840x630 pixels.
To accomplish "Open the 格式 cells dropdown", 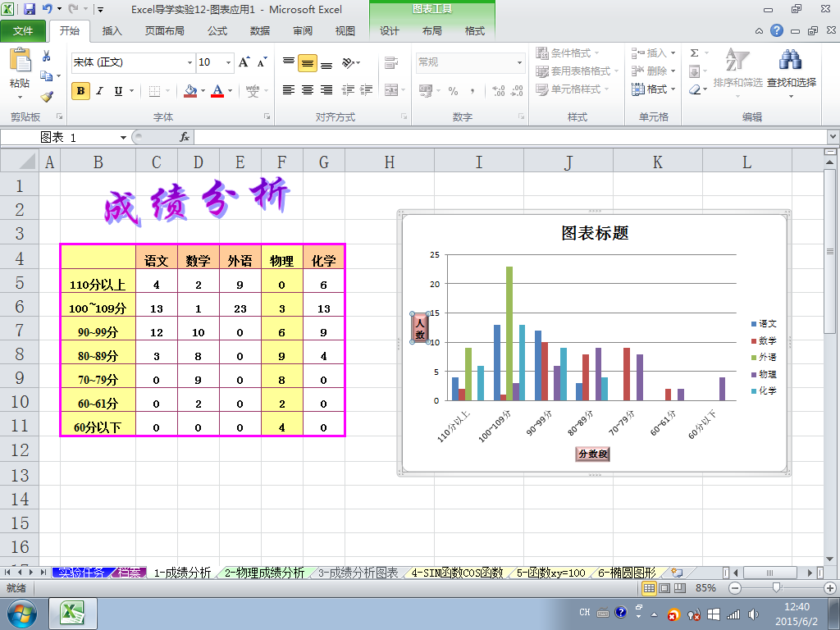I will point(654,89).
